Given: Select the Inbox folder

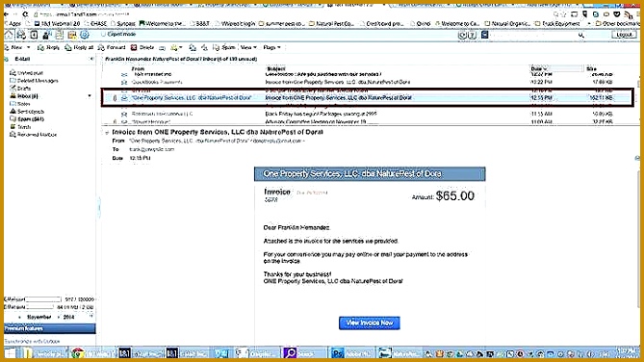Looking at the screenshot, I should [x=24, y=96].
